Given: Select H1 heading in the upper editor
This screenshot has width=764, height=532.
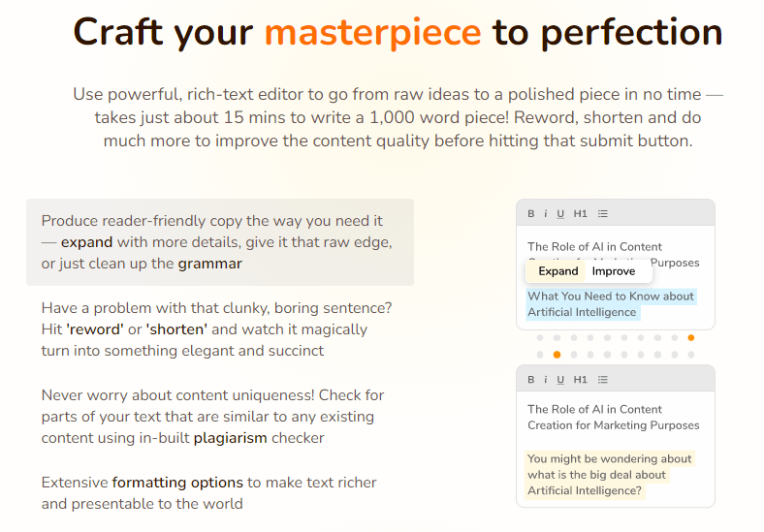Looking at the screenshot, I should [x=581, y=213].
